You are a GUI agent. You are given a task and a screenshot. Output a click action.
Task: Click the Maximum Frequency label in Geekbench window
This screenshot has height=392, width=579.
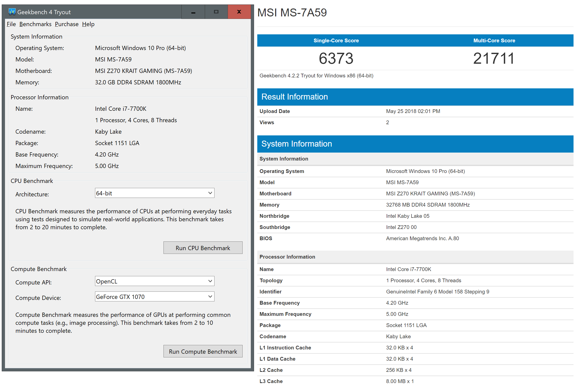pyautogui.click(x=44, y=166)
